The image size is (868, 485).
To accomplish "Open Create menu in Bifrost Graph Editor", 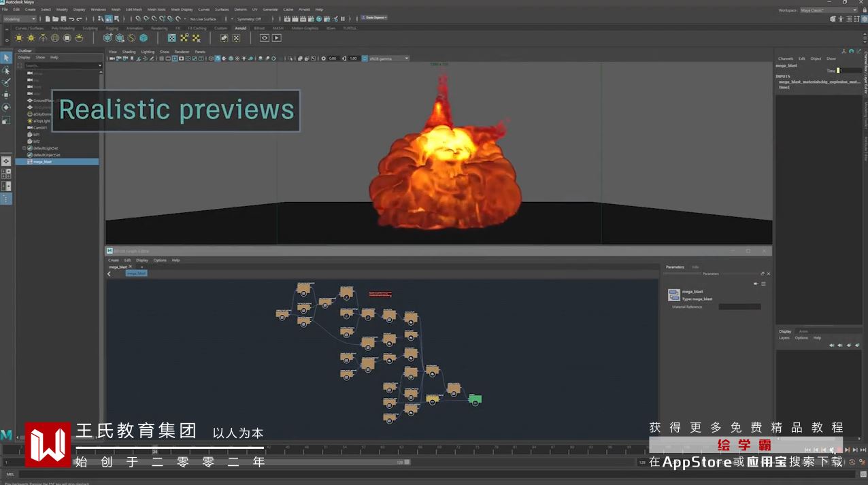I will click(114, 260).
